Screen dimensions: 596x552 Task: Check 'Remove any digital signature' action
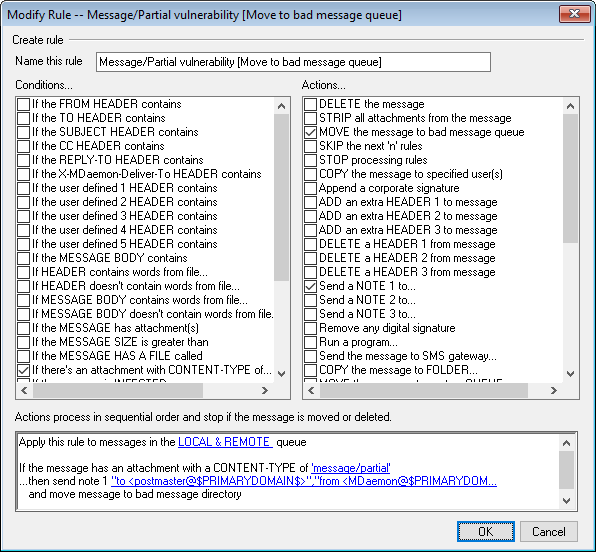click(x=311, y=328)
